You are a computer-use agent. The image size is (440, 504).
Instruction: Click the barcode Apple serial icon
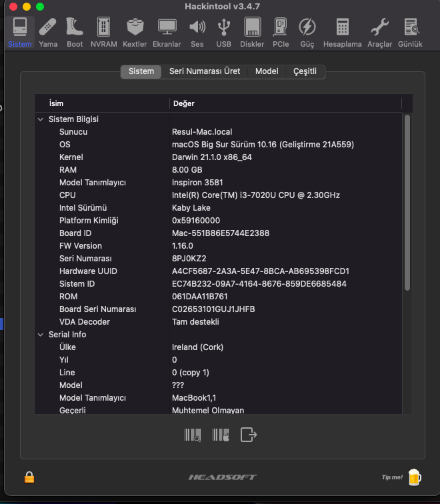coord(221,435)
